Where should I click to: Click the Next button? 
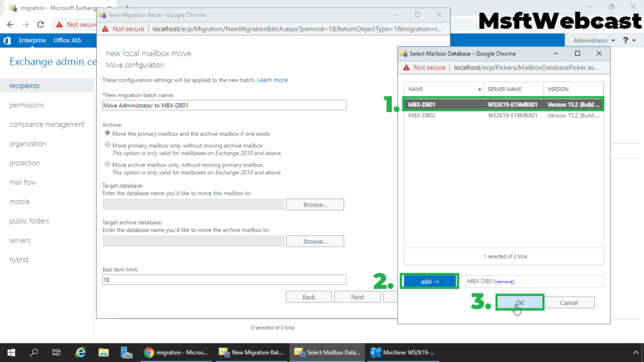[357, 297]
